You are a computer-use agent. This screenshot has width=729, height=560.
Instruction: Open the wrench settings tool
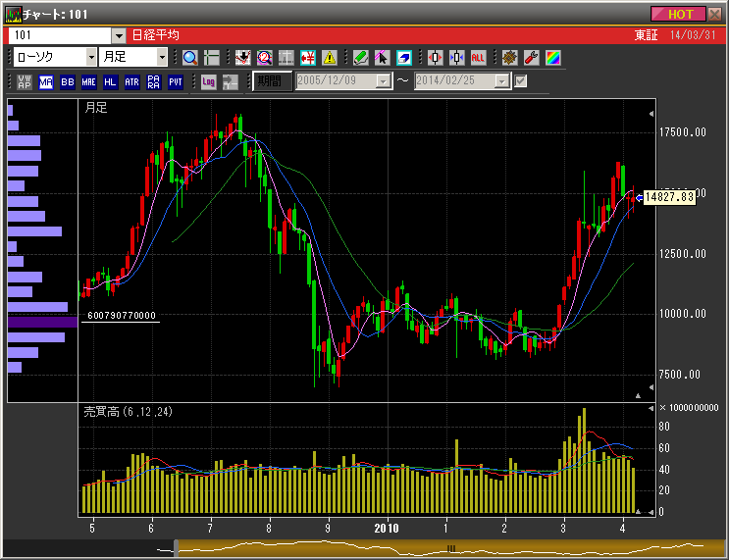531,58
